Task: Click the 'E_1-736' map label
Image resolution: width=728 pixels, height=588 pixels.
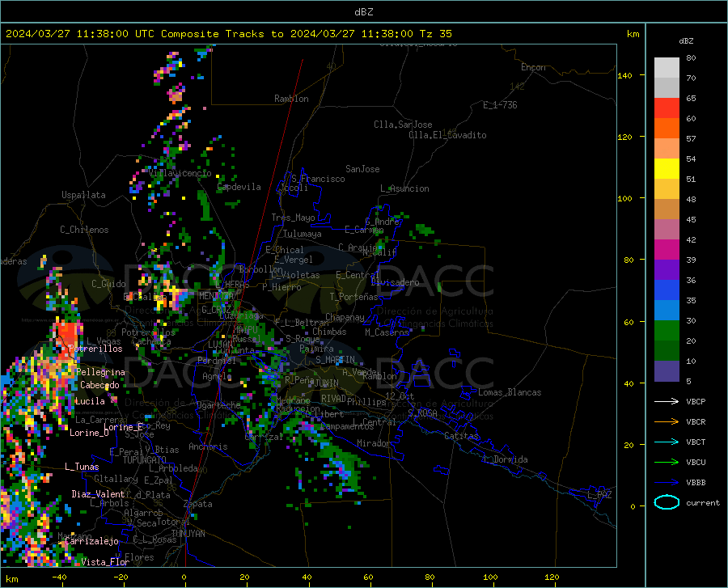Action: (500, 105)
